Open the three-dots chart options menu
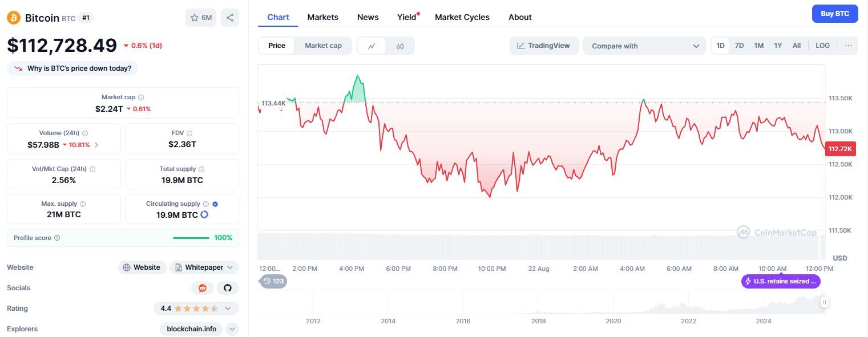 point(849,46)
